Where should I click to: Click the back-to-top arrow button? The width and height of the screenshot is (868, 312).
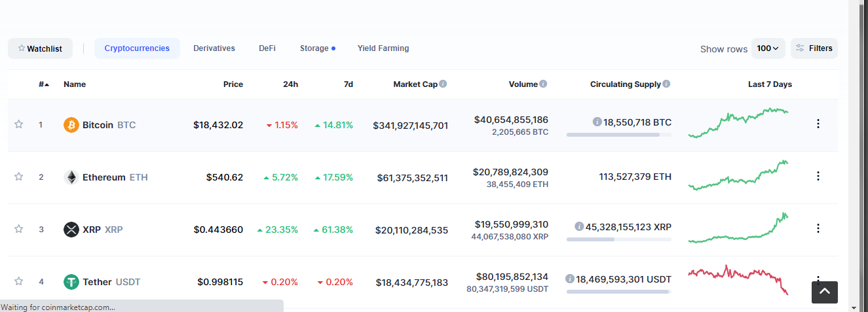825,292
